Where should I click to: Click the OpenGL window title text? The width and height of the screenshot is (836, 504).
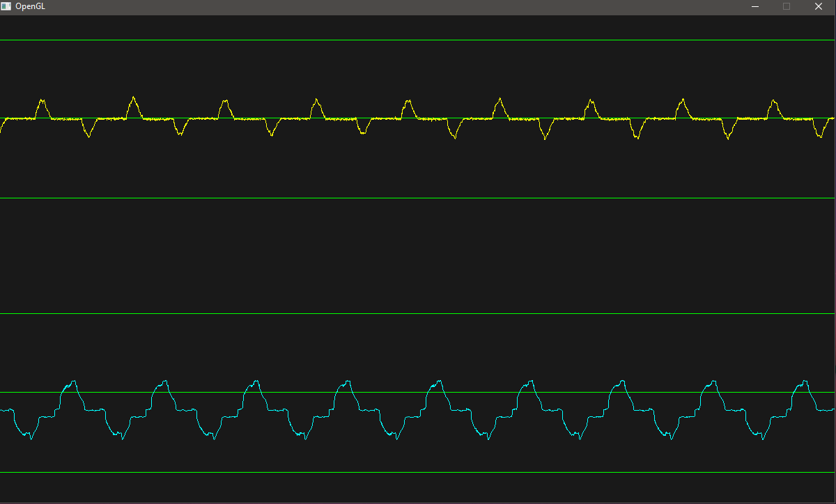pyautogui.click(x=30, y=6)
